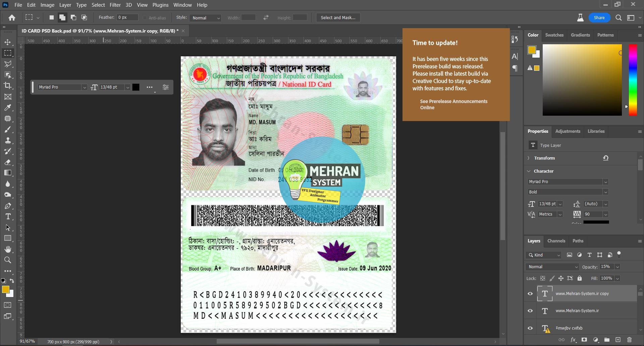Reset transform in Properties panel

pyautogui.click(x=606, y=158)
